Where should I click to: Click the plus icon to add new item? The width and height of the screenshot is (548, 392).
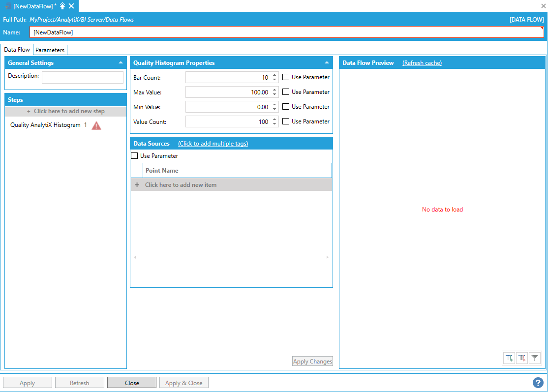click(137, 185)
